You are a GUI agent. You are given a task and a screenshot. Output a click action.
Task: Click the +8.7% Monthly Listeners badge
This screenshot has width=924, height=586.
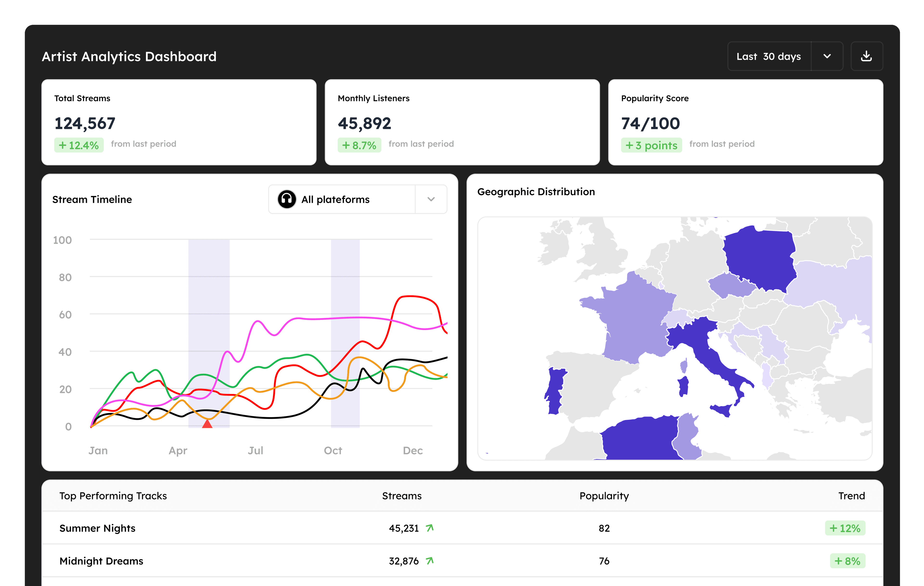pos(359,145)
